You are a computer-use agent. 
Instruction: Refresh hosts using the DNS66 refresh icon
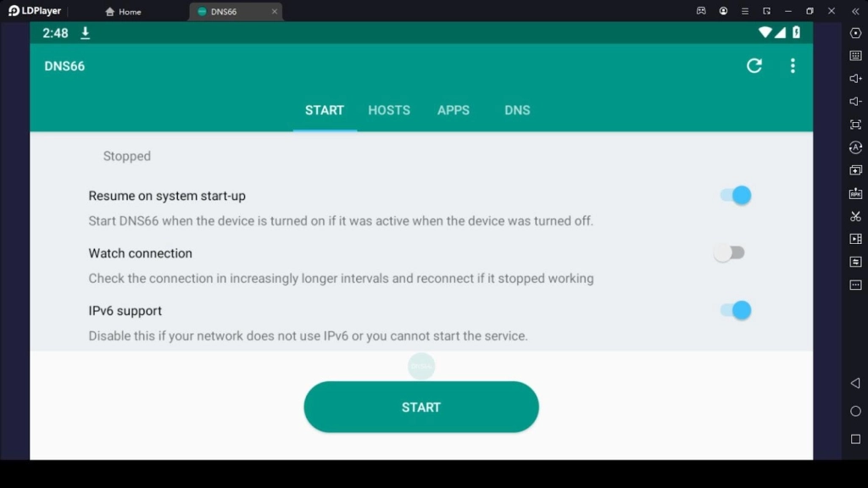point(754,66)
